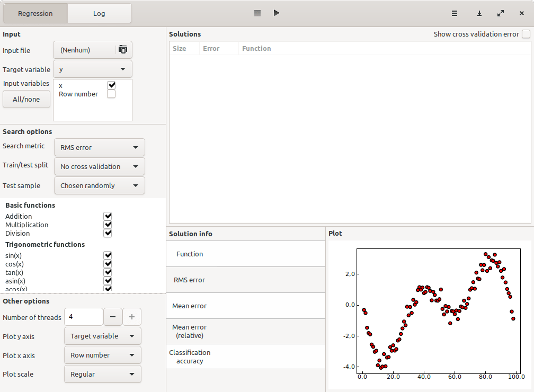Open the Plot x axis Row number dropdown
This screenshot has width=534, height=392.
103,355
